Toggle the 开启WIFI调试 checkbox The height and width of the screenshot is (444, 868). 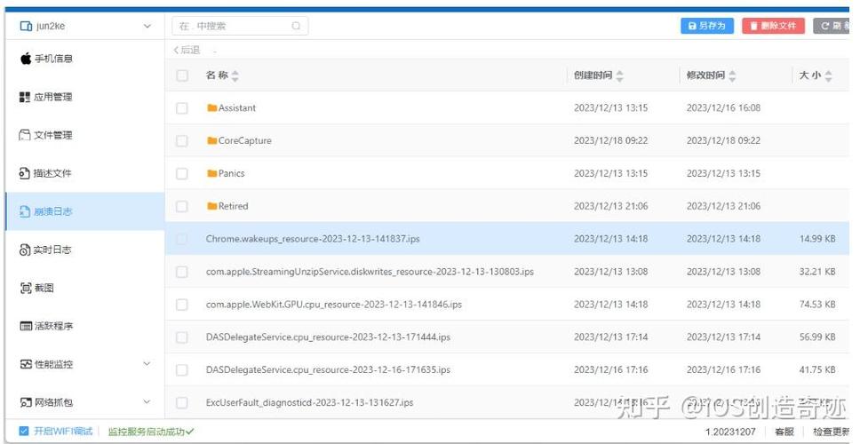pos(24,431)
